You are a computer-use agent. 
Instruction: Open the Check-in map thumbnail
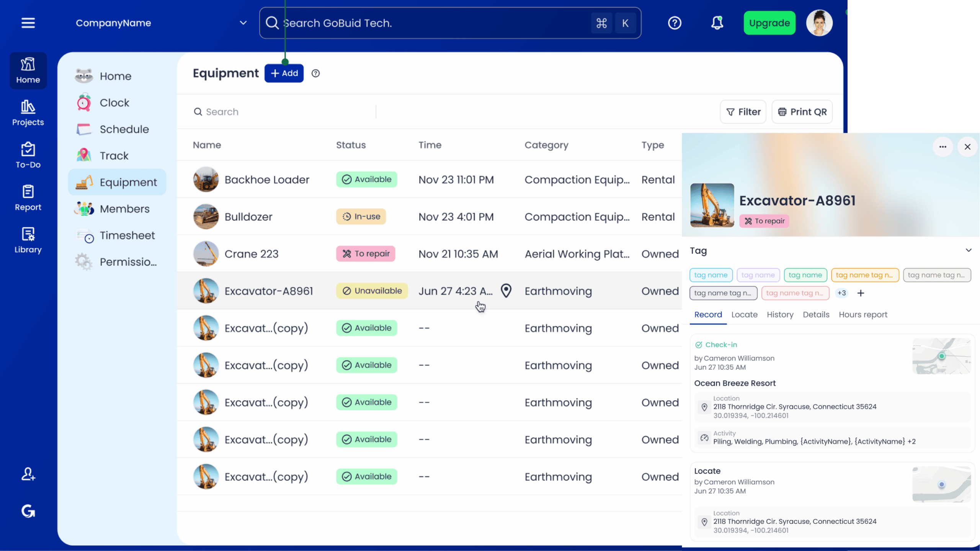point(941,356)
